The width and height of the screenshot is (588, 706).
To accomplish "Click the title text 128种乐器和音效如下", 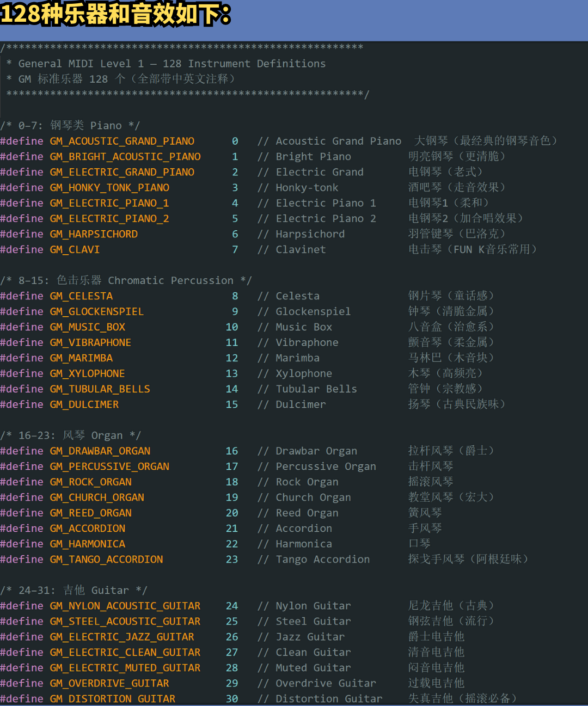I will click(x=115, y=14).
